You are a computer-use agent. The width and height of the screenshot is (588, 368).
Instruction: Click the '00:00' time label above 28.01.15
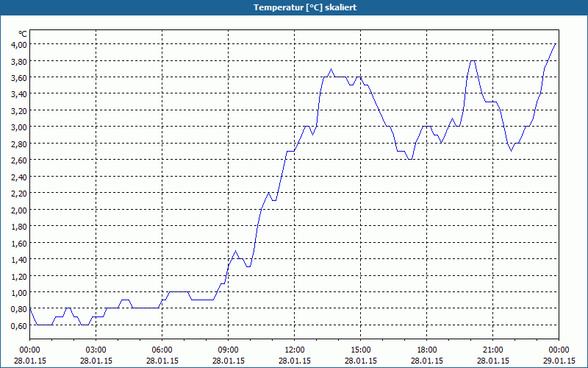29,350
